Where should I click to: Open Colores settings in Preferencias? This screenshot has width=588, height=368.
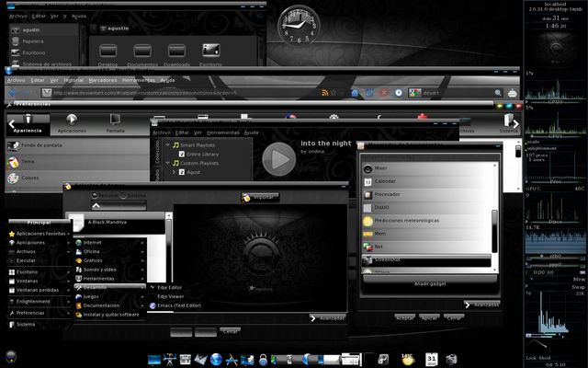(77, 178)
